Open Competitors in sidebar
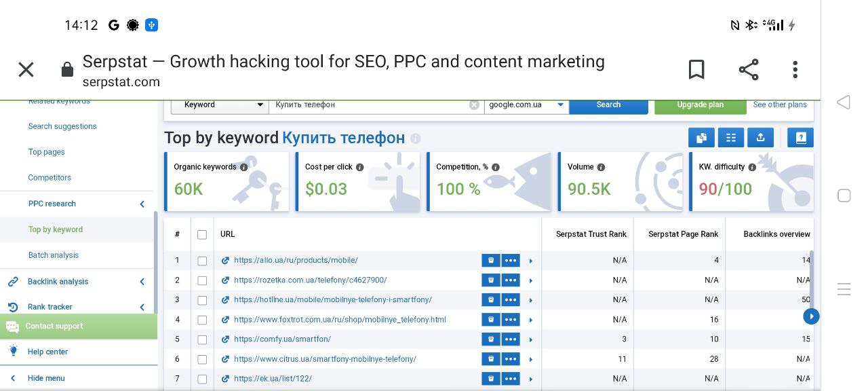Viewport: 868px width, 391px height. (50, 178)
